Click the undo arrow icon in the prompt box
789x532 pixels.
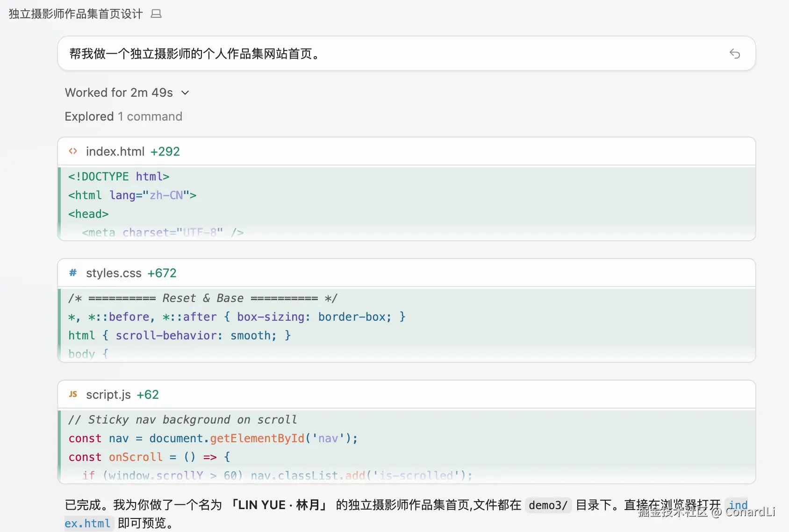[x=734, y=54]
